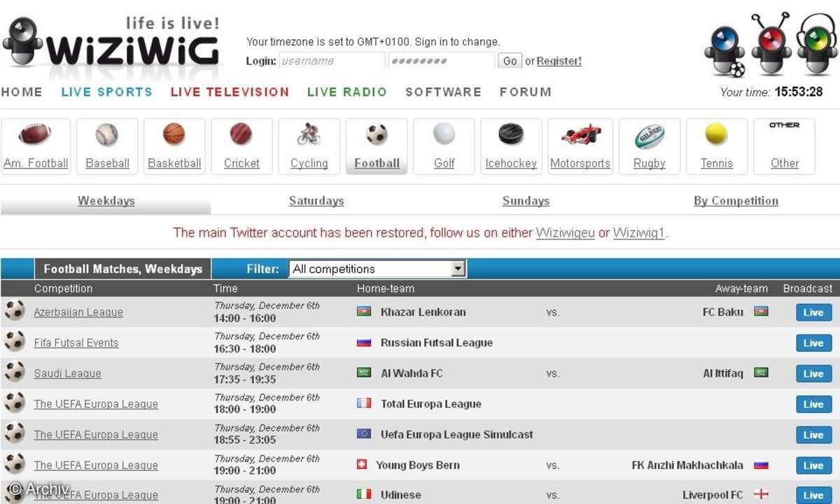Click Live button for Khazar Lenkoran match

pos(813,312)
